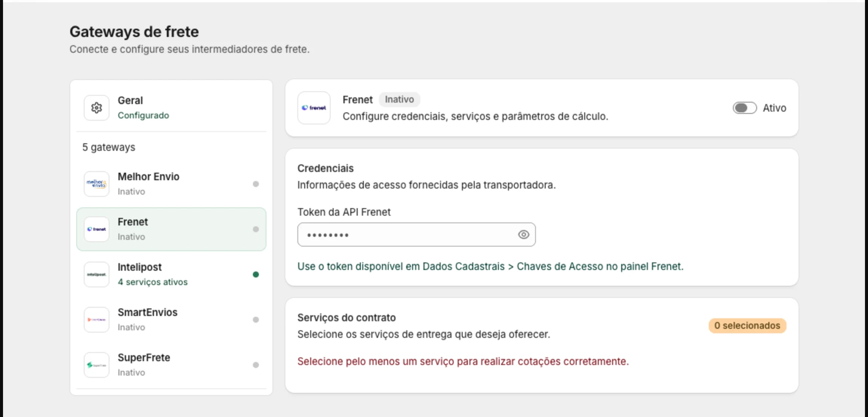868x417 pixels.
Task: Click the gray status dot beside Melhor Envio
Action: point(256,184)
